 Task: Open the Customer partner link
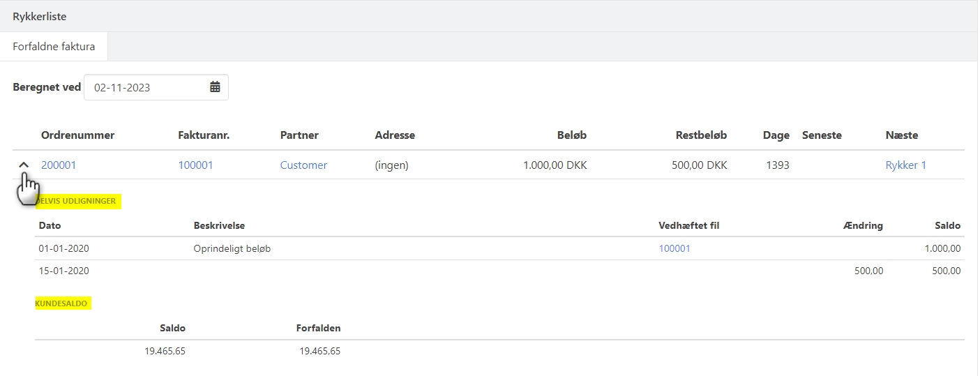(303, 165)
